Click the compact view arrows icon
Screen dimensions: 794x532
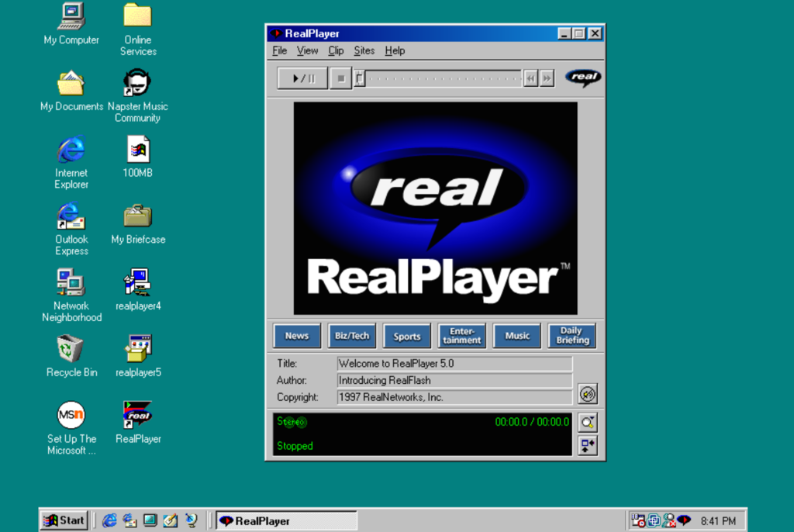click(588, 445)
